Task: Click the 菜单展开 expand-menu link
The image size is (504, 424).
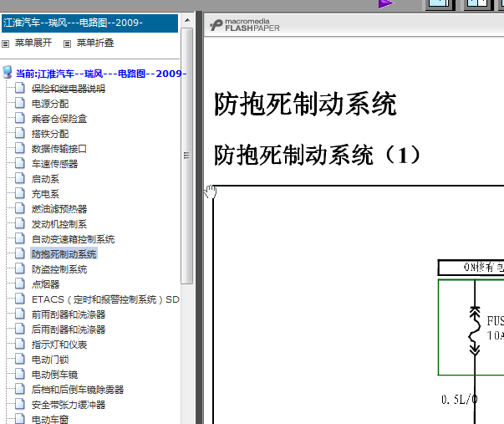Action: (33, 43)
